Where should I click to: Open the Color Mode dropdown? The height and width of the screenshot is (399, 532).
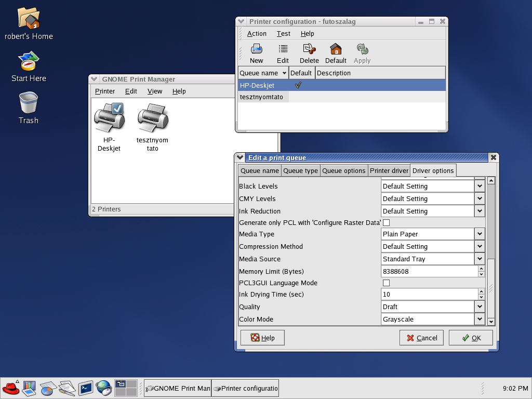pyautogui.click(x=480, y=320)
